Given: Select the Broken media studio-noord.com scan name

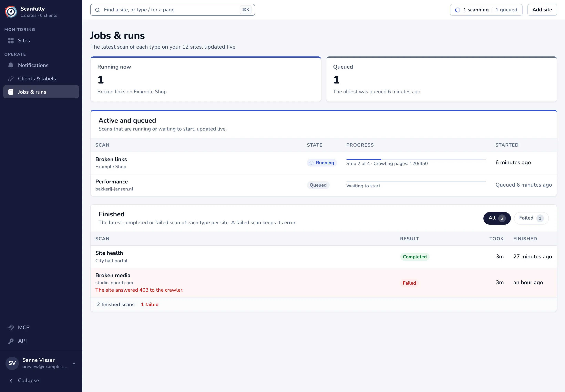Looking at the screenshot, I should tap(113, 275).
